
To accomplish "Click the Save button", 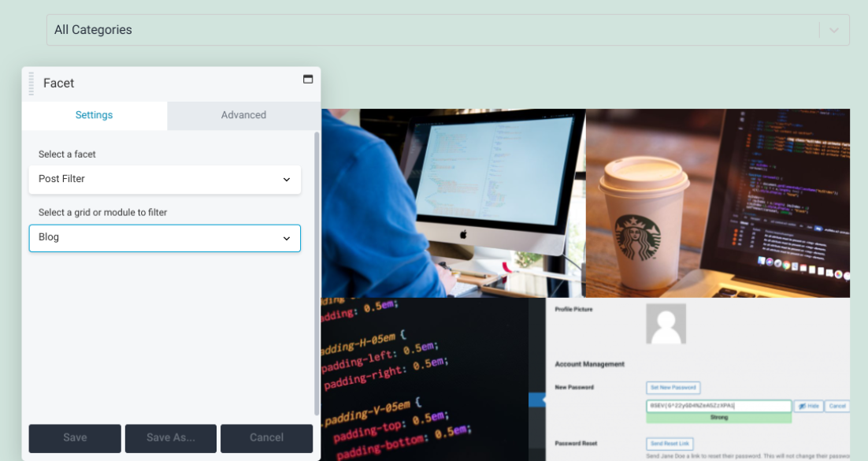I will click(75, 437).
